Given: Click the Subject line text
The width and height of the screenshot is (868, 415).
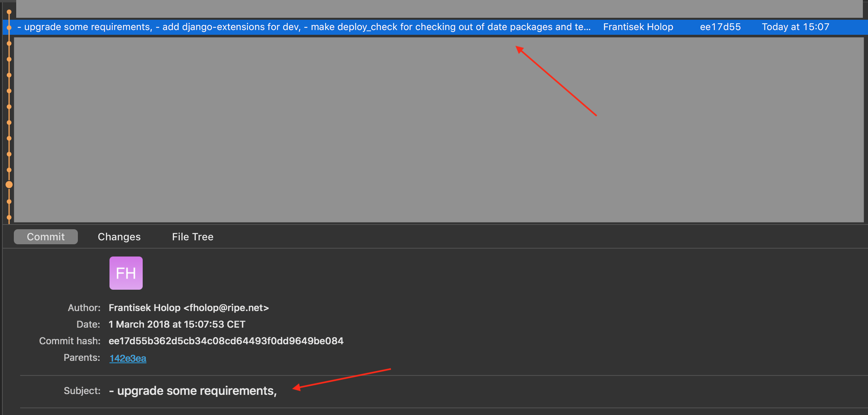Looking at the screenshot, I should (193, 390).
